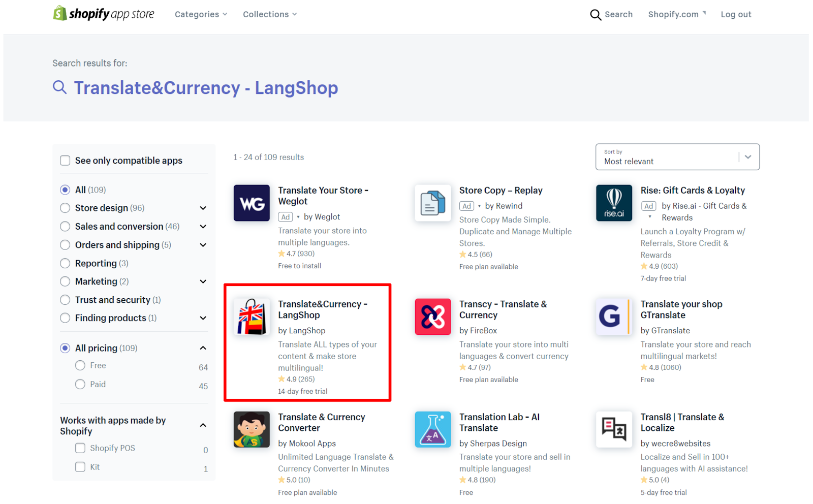
Task: Open Translate&Currency - LangShop title link
Action: pos(323,309)
